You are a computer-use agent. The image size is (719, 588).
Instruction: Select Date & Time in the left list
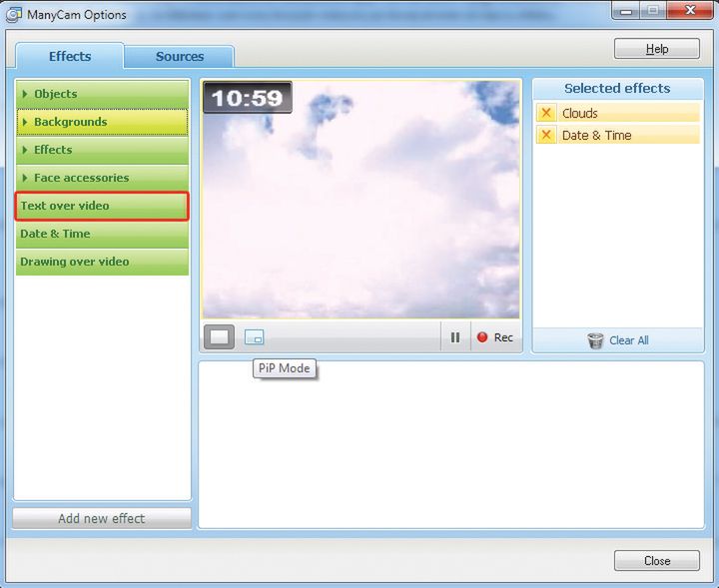point(102,234)
